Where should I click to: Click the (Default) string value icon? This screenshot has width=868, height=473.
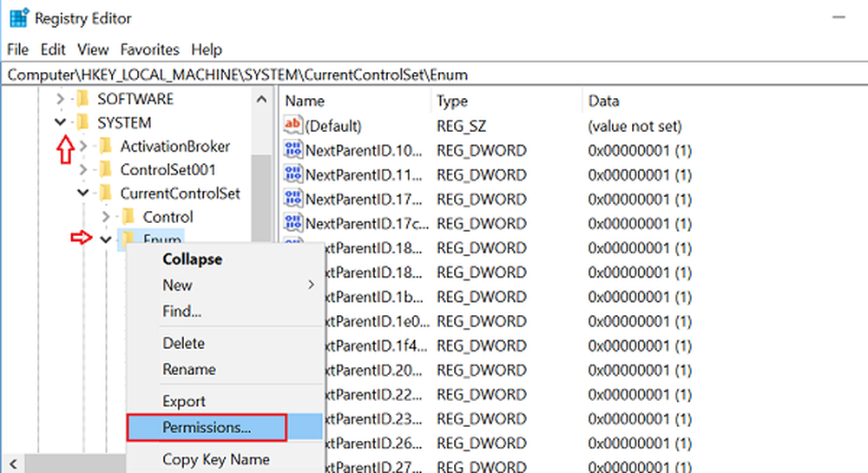coord(293,127)
